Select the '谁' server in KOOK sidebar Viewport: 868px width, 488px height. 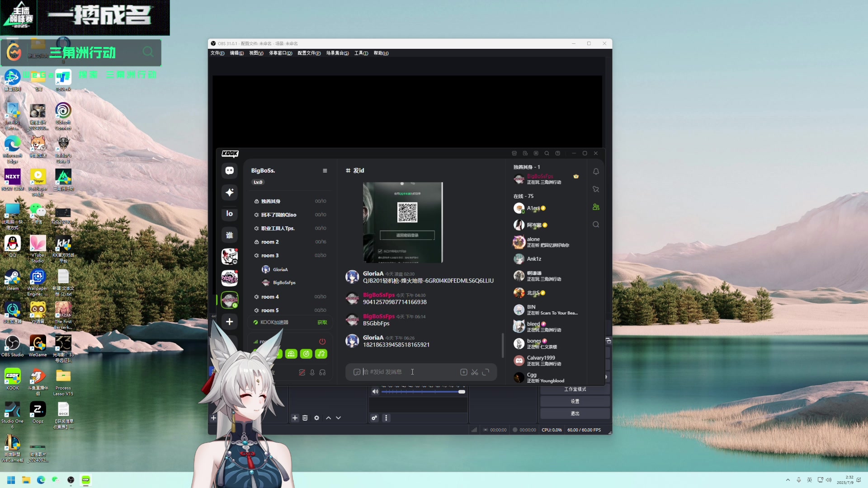[230, 235]
